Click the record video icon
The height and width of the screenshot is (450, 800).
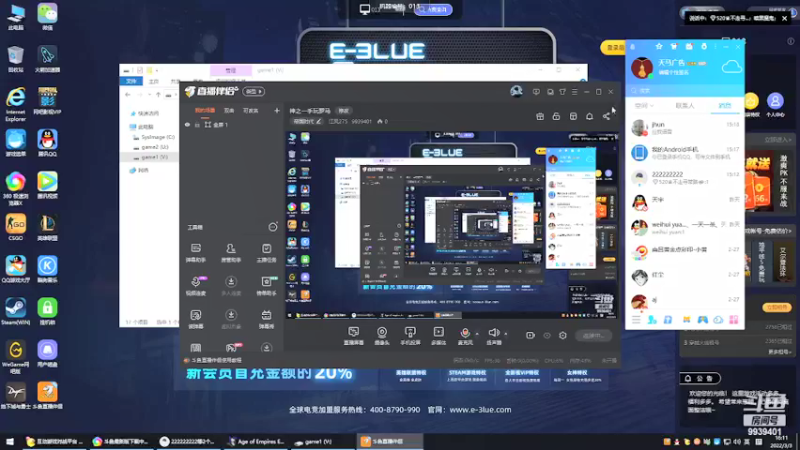click(x=530, y=335)
